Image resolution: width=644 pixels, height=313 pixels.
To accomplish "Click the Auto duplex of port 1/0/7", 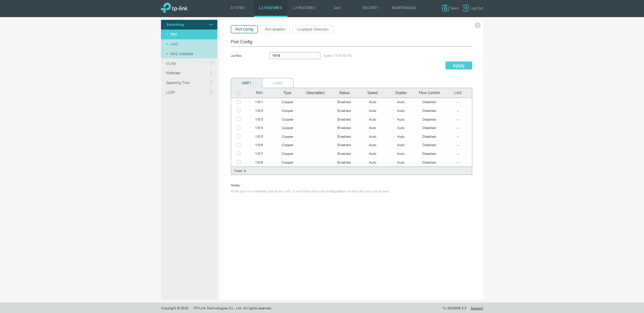I will [401, 154].
